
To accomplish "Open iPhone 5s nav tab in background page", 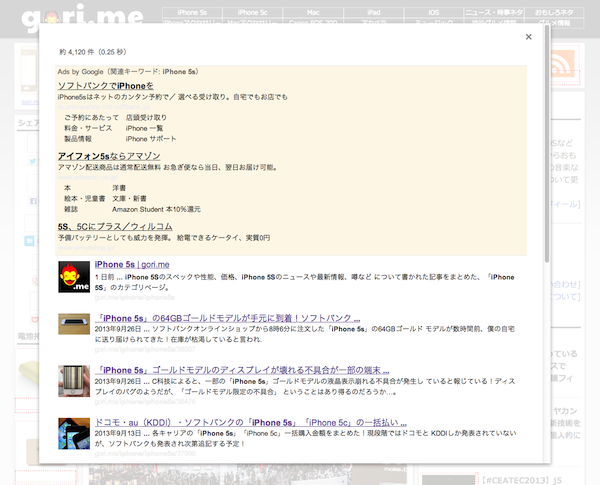I will pos(192,12).
